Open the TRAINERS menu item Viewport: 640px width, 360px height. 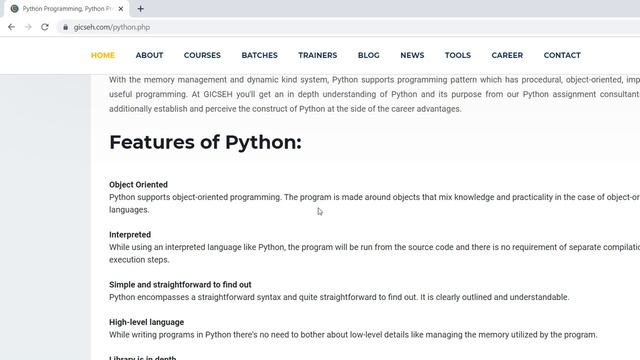[x=318, y=55]
